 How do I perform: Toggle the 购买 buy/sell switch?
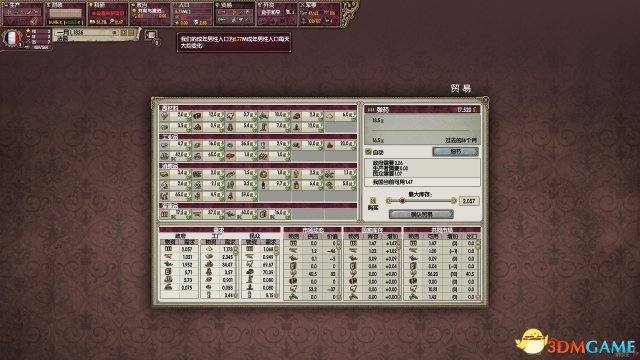coord(373,200)
